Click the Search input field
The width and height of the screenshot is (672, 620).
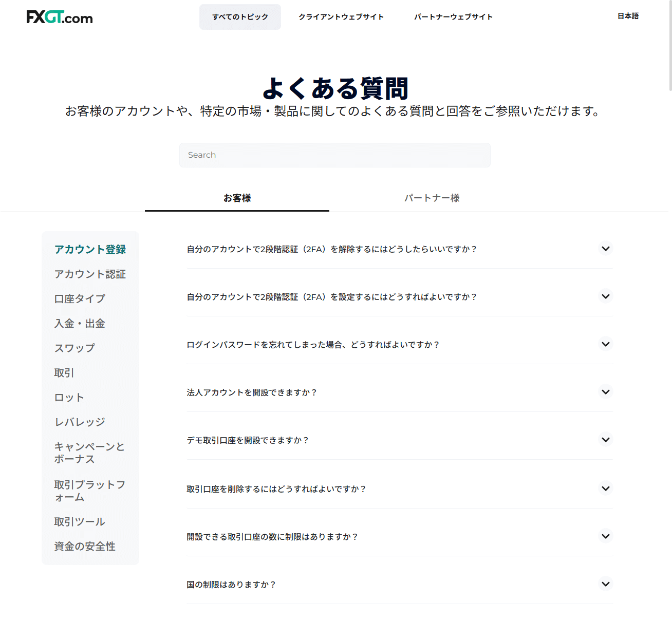334,155
